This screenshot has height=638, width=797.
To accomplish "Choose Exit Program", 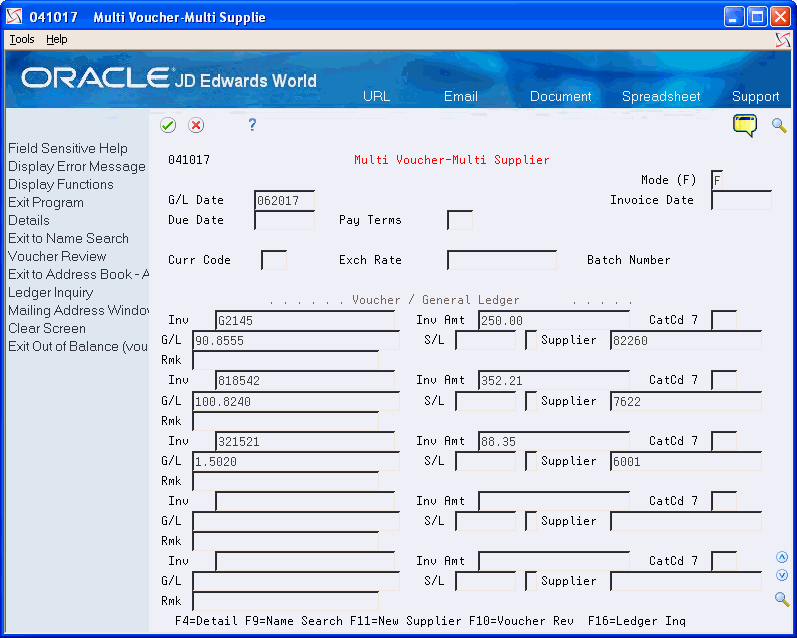I will [46, 202].
